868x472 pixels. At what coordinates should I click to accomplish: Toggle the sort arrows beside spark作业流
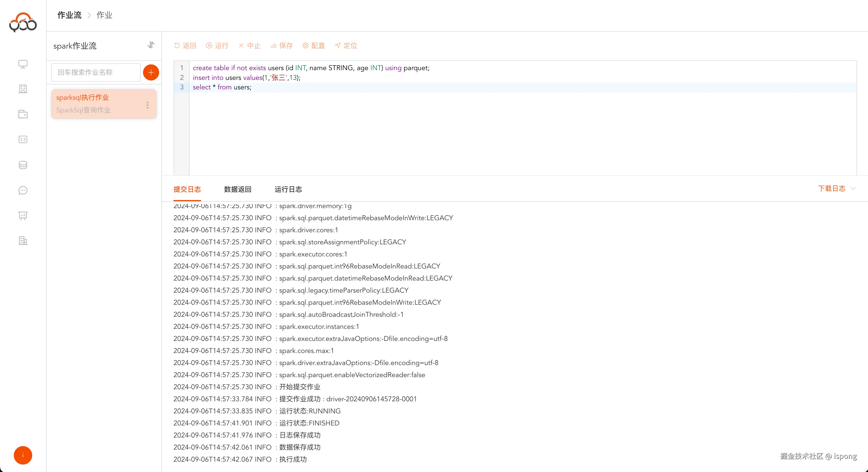click(x=151, y=45)
